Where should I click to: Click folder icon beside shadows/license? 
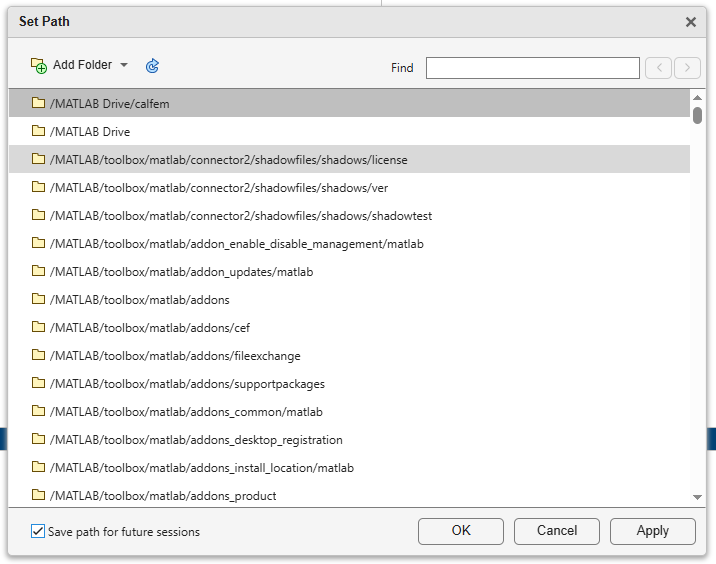38,158
